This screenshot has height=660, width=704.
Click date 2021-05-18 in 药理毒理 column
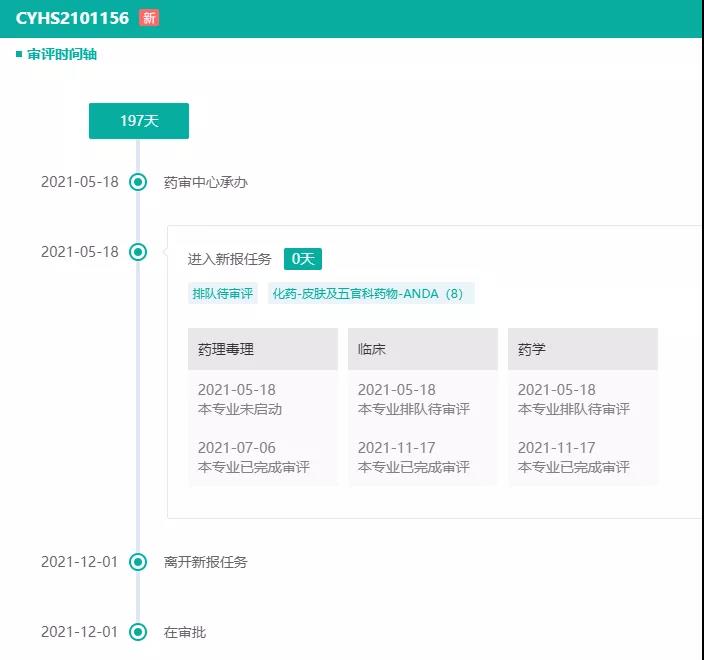[x=237, y=390]
